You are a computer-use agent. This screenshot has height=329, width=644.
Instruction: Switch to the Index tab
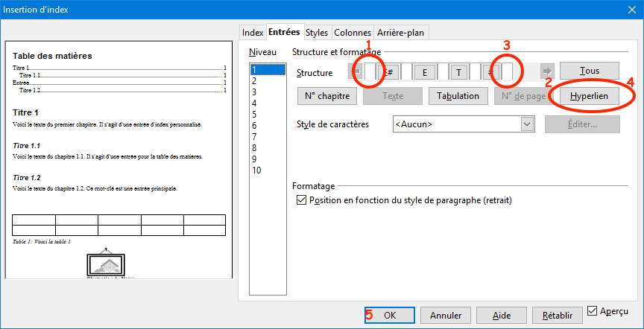coord(253,33)
